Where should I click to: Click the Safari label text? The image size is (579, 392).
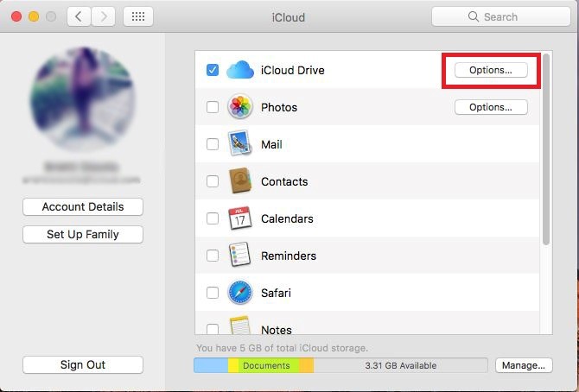pyautogui.click(x=276, y=293)
